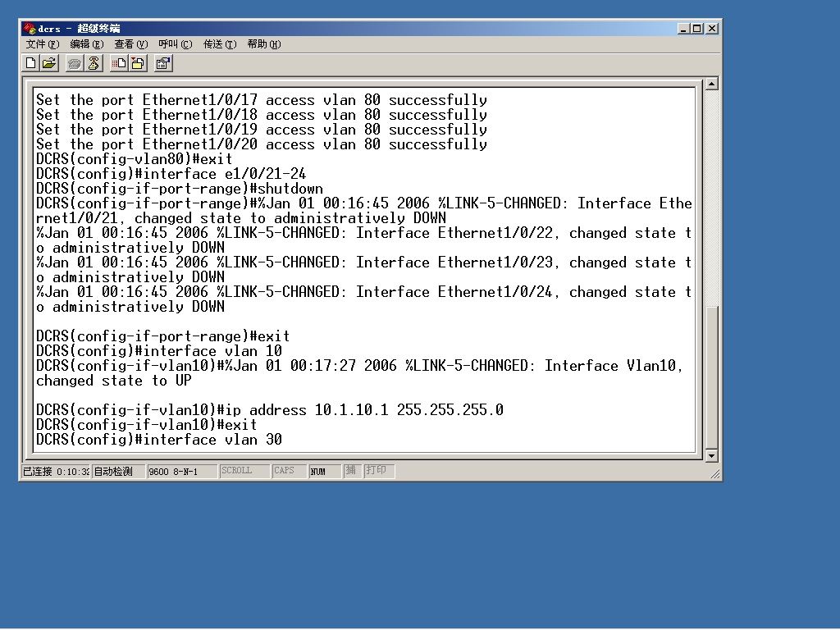The width and height of the screenshot is (840, 630).
Task: Open the 呼叫(C) menu
Action: tap(176, 44)
